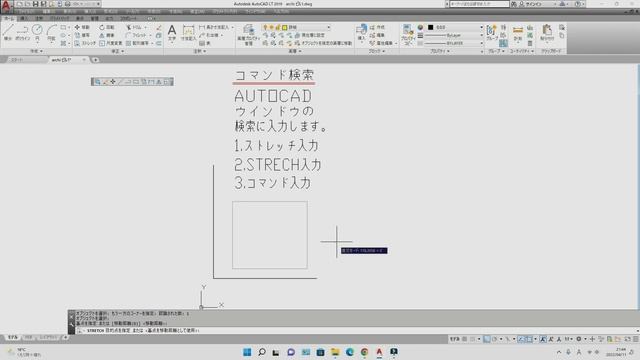The width and height of the screenshot is (640, 360).
Task: Select the Trim (トリム) tool
Action: pyautogui.click(x=134, y=27)
